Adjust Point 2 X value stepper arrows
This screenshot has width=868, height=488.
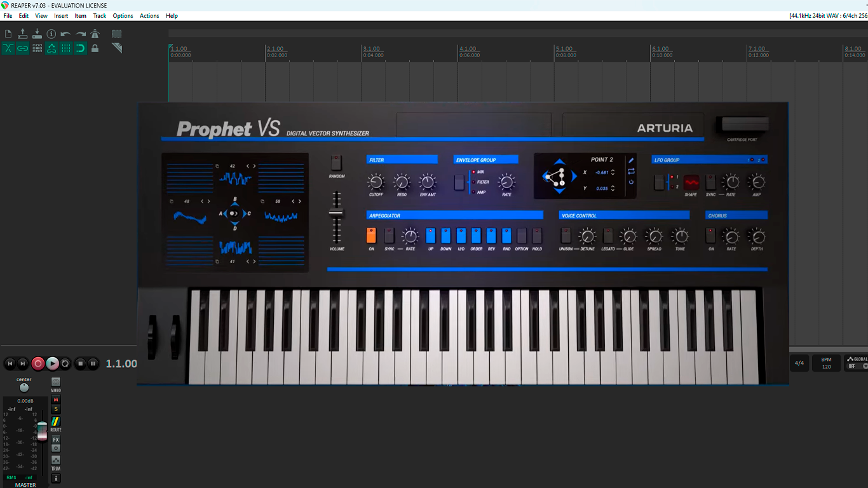tap(613, 172)
